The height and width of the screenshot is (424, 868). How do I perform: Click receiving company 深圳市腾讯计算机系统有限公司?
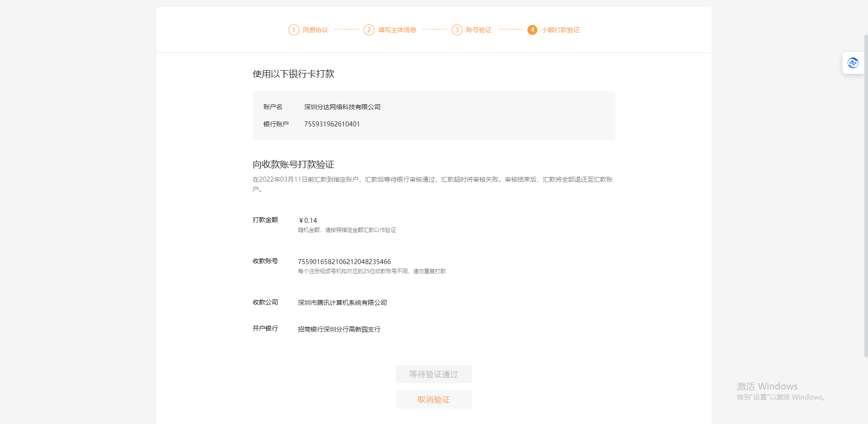(x=342, y=303)
